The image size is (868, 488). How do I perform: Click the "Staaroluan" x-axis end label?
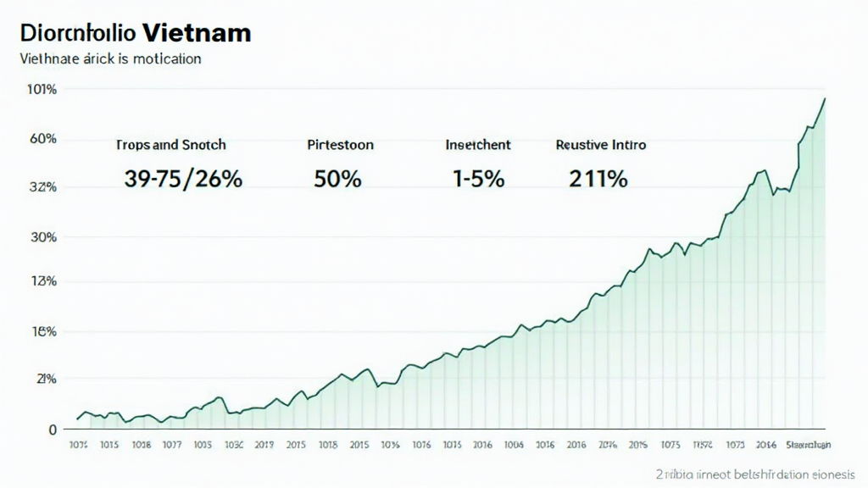(x=809, y=444)
